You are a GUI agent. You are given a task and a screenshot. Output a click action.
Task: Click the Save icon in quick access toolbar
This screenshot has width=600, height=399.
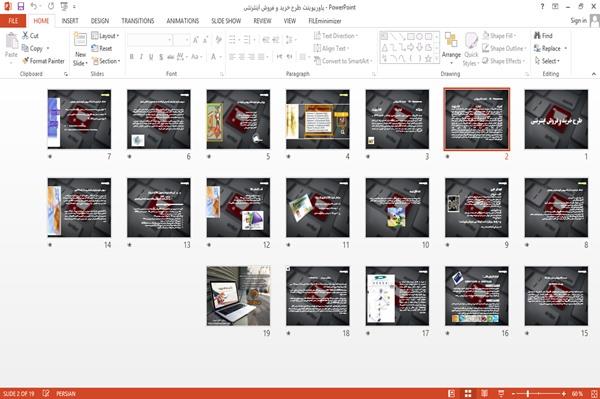point(21,6)
